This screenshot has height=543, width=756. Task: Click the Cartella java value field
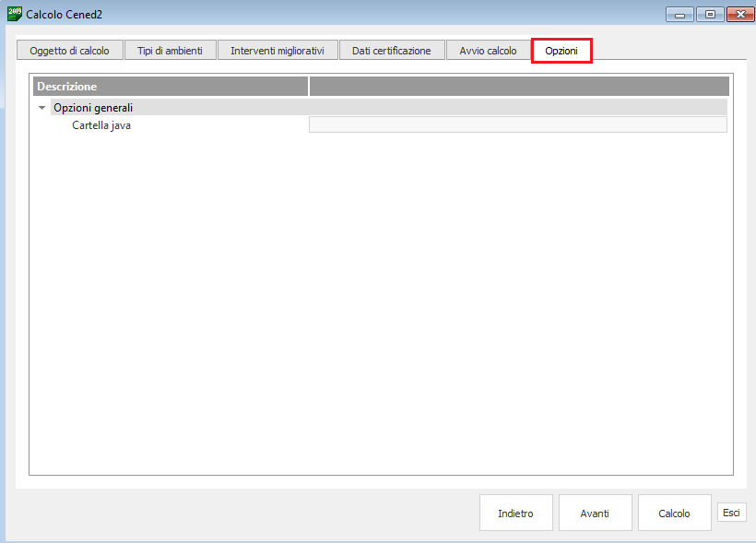(517, 125)
